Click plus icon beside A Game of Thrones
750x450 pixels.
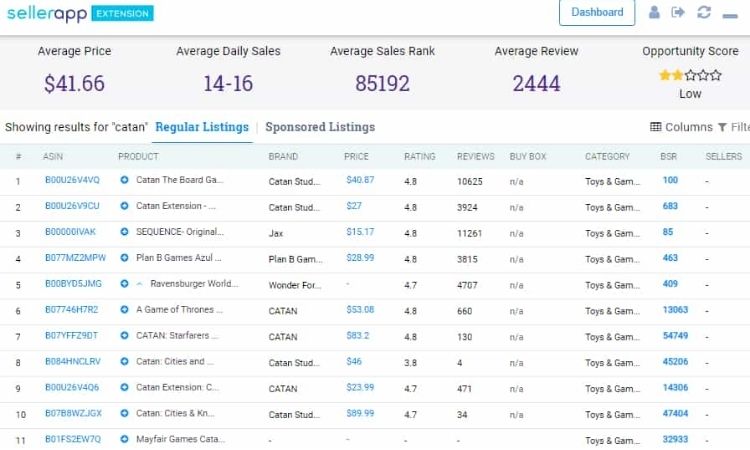124,310
